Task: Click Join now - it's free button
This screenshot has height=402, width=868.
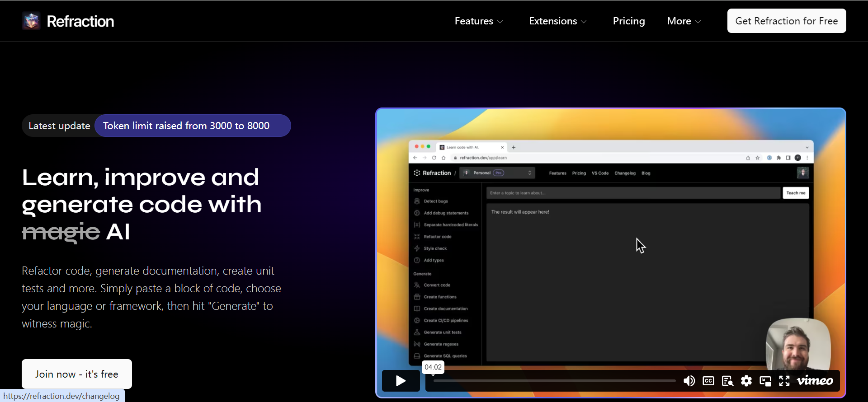Action: coord(77,374)
